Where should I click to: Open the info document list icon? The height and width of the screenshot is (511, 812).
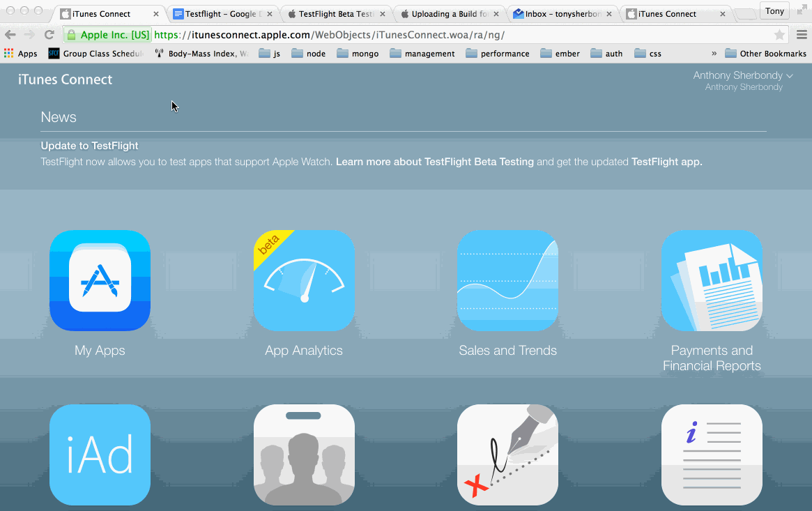(712, 455)
